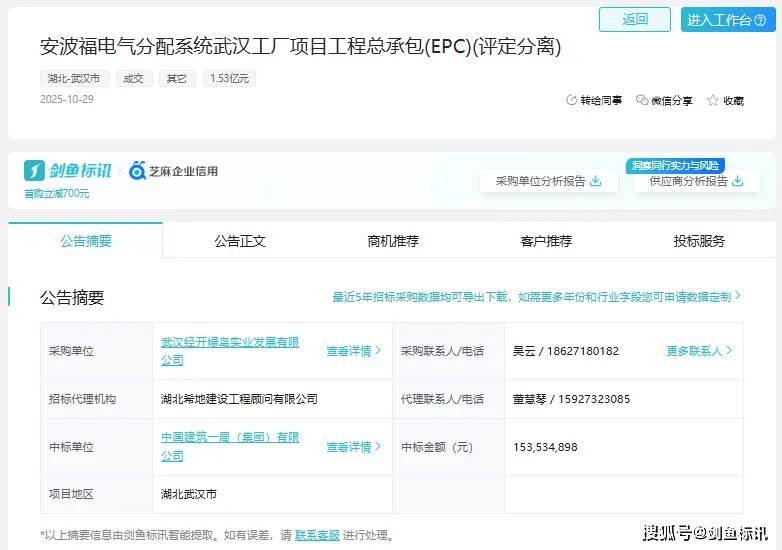
Task: Switch to the 公告正文 tab
Action: 239,241
